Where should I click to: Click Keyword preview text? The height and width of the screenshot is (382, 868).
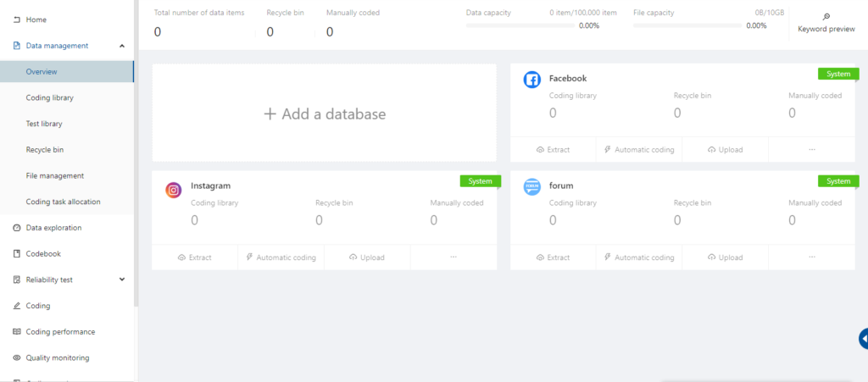click(826, 30)
